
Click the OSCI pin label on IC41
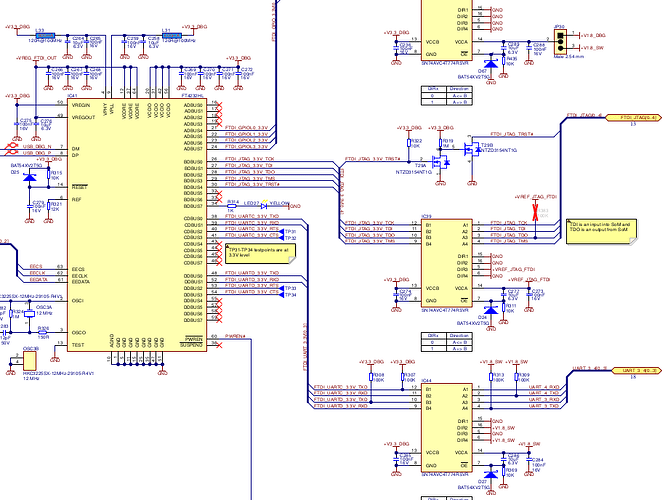[77, 301]
